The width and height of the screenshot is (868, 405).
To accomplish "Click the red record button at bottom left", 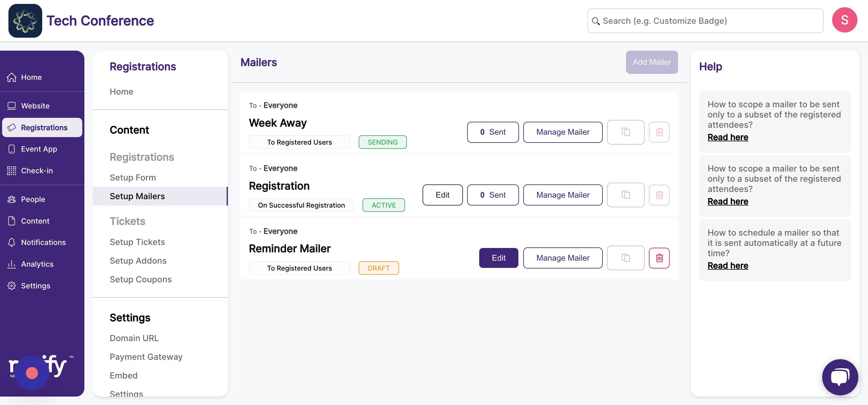I will (x=32, y=373).
